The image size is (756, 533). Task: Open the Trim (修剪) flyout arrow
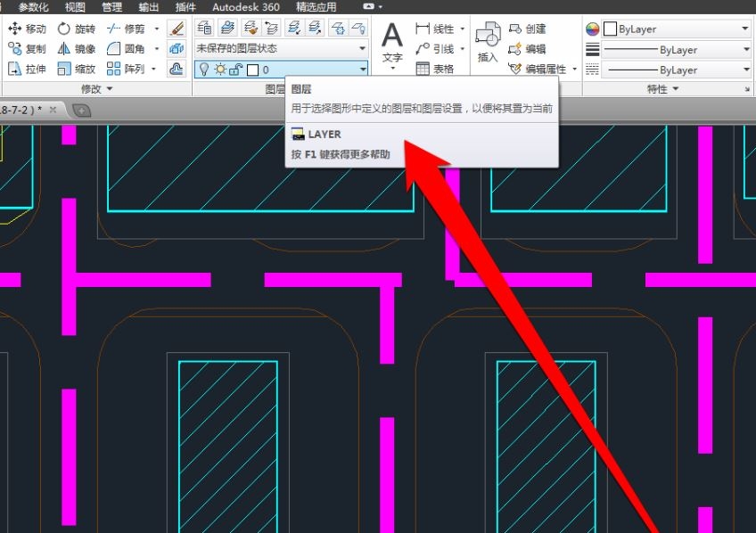[x=157, y=29]
